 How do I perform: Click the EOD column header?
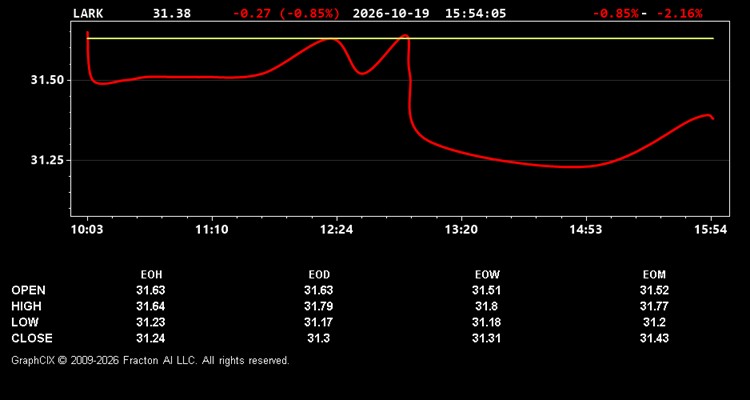[x=319, y=275]
